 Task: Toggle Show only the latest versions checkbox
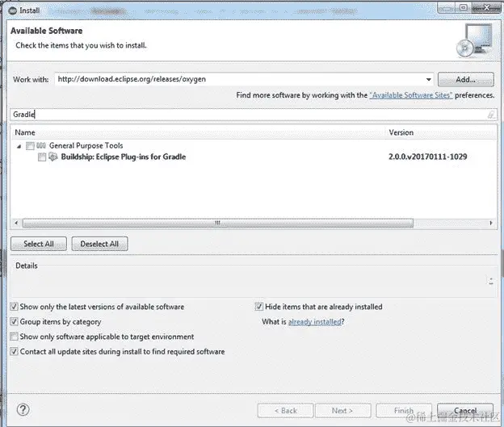tap(14, 307)
